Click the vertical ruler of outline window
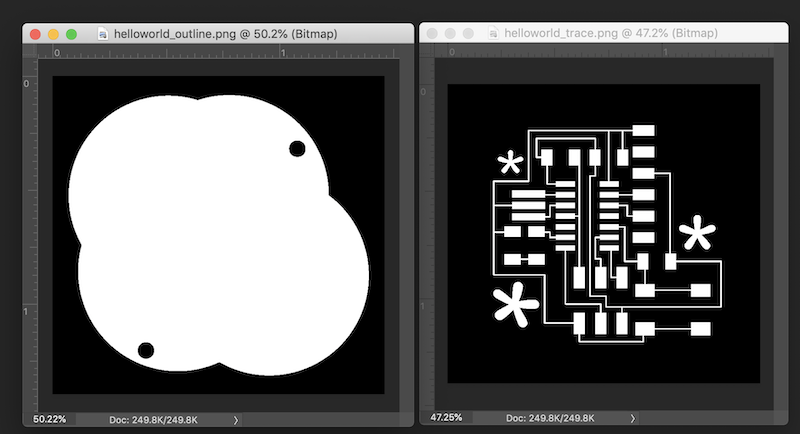 pyautogui.click(x=30, y=236)
